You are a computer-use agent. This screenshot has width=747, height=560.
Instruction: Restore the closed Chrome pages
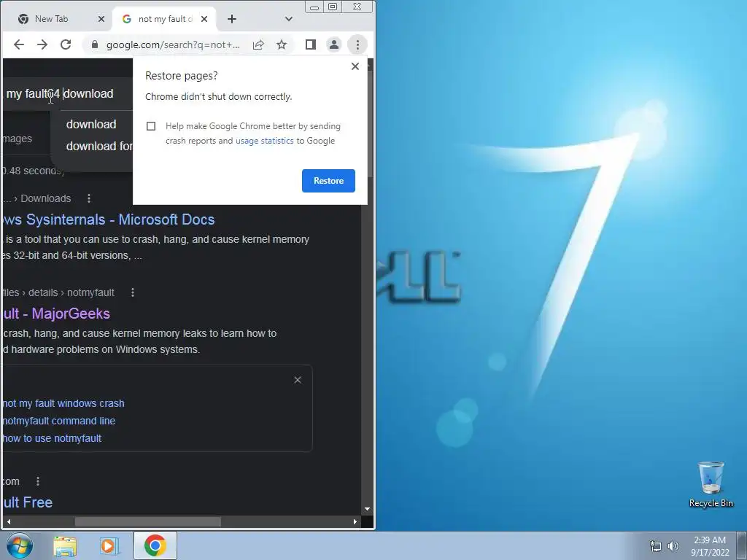pyautogui.click(x=328, y=181)
